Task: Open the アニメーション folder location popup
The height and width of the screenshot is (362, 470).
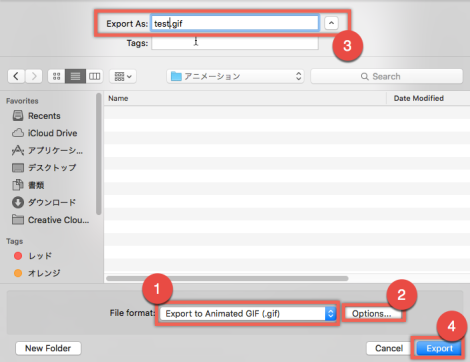Action: tap(235, 76)
